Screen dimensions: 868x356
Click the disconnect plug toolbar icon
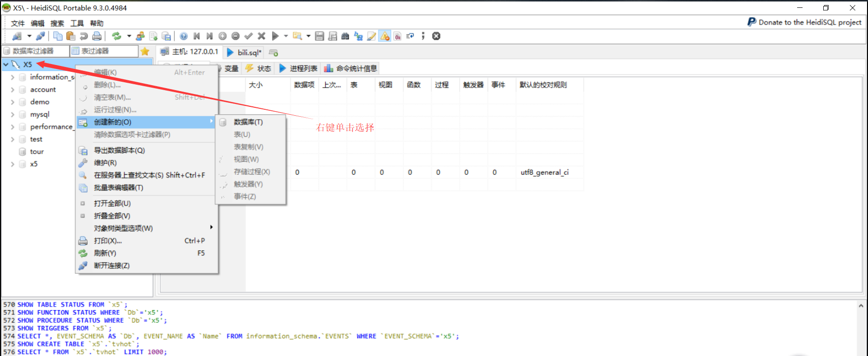(40, 36)
